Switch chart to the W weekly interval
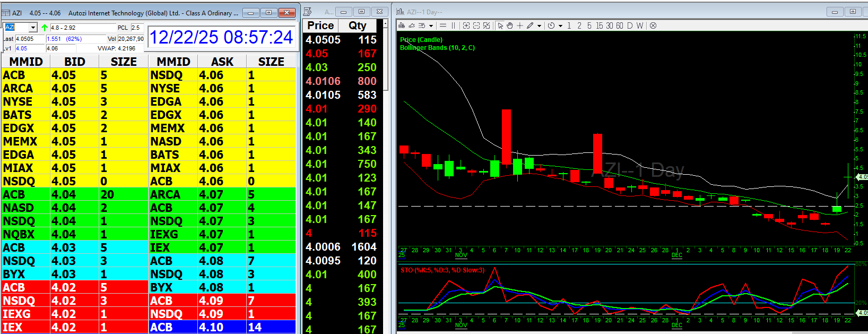 640,25
